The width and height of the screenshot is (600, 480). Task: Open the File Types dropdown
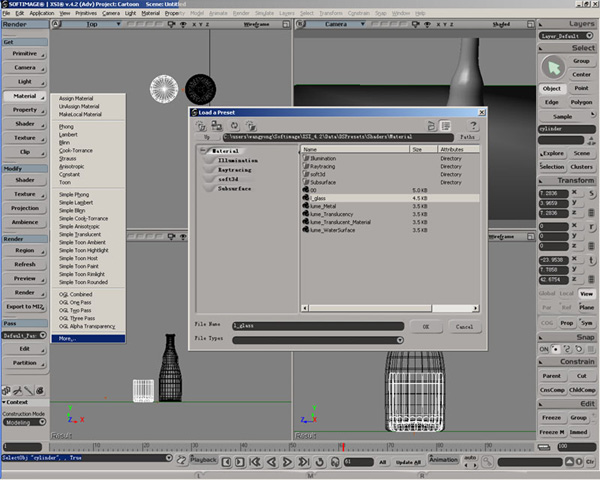coord(400,340)
